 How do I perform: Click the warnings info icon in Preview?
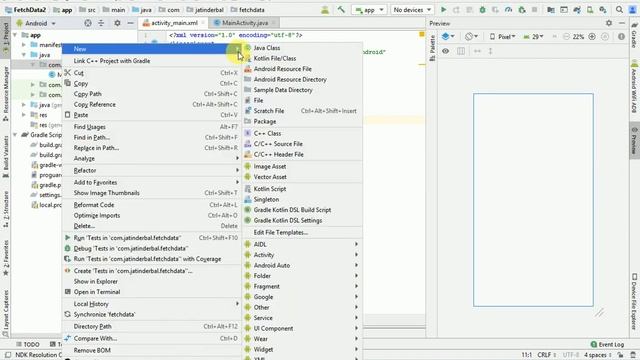(x=621, y=37)
